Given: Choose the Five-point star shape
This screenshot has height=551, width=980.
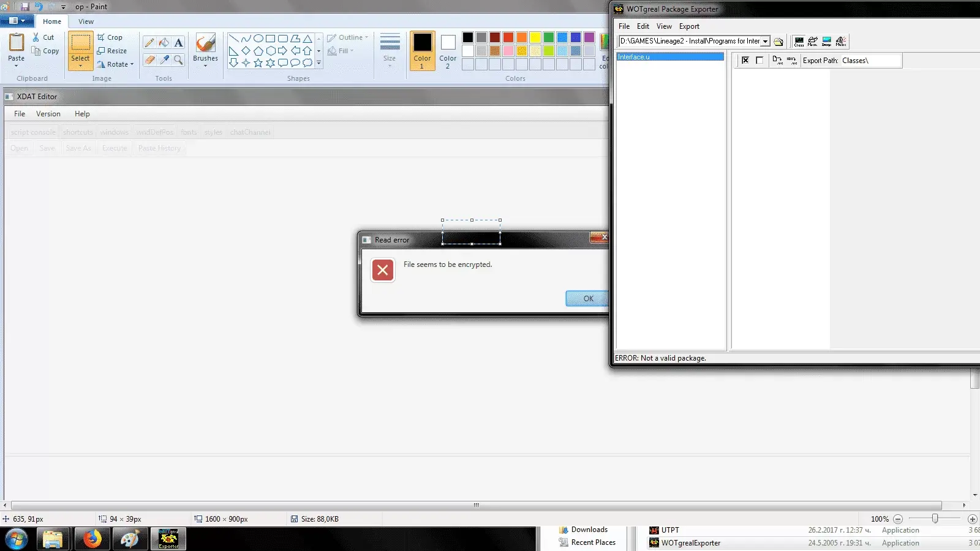Looking at the screenshot, I should 258,62.
